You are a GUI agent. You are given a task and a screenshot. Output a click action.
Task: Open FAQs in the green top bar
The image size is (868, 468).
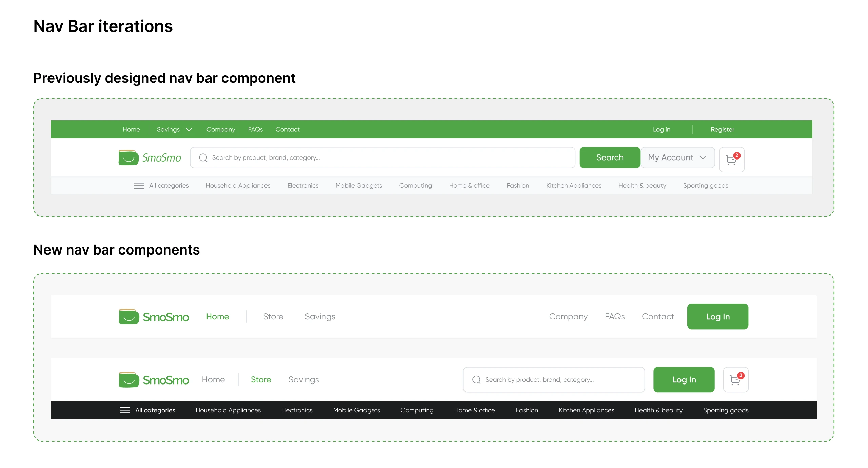pyautogui.click(x=255, y=129)
